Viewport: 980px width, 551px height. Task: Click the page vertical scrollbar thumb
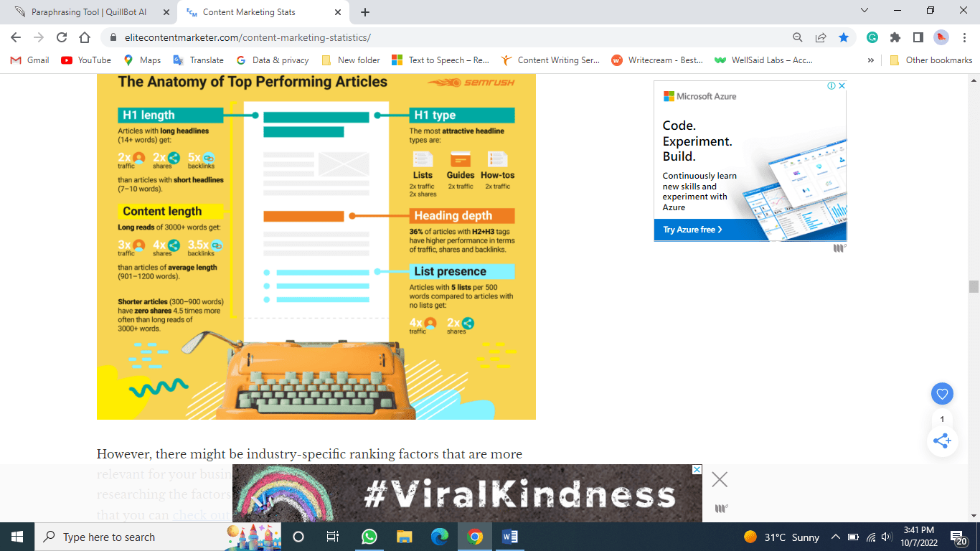(x=974, y=287)
